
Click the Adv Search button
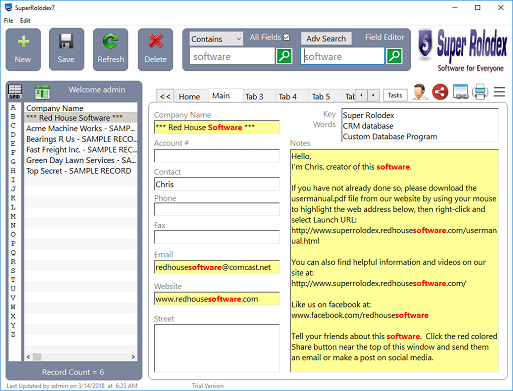click(x=326, y=39)
